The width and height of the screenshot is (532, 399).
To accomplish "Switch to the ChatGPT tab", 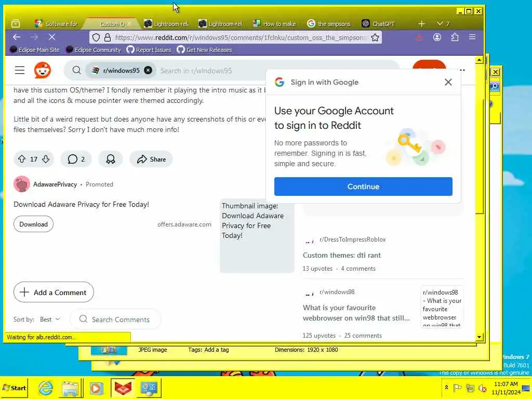I will (x=378, y=24).
